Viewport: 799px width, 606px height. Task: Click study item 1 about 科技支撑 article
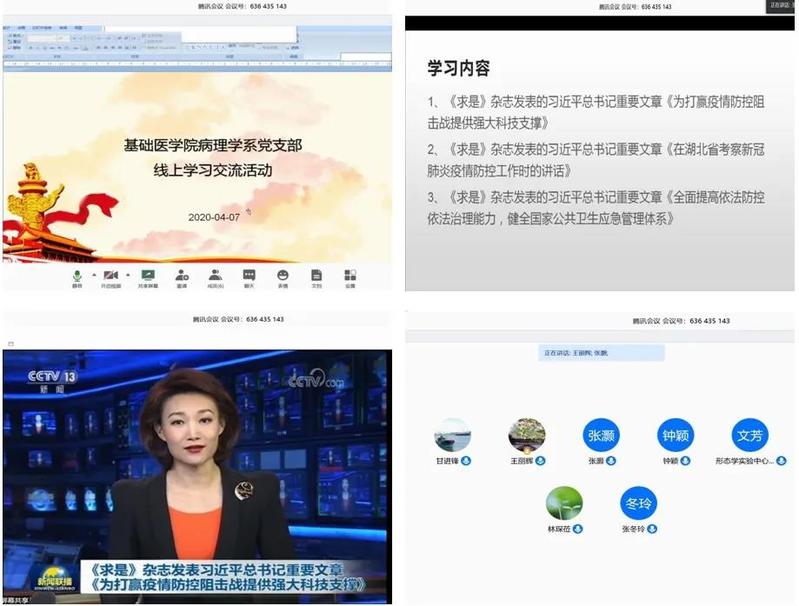coord(596,112)
